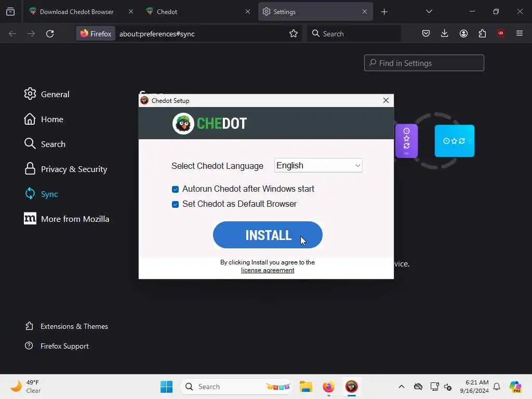Open a new tab with plus button
Image resolution: width=532 pixels, height=399 pixels.
point(384,12)
